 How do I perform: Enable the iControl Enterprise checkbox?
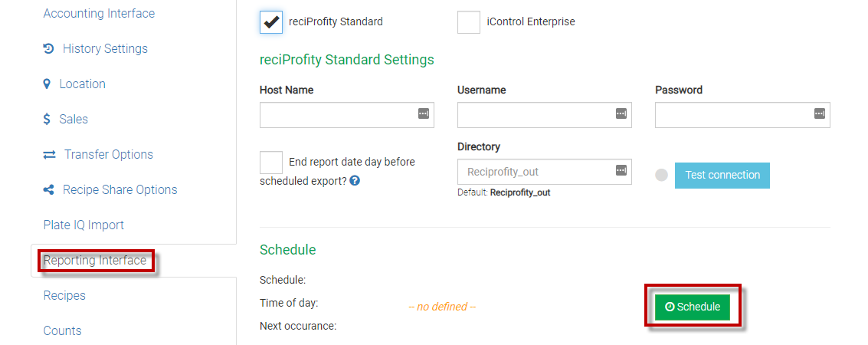tap(469, 22)
